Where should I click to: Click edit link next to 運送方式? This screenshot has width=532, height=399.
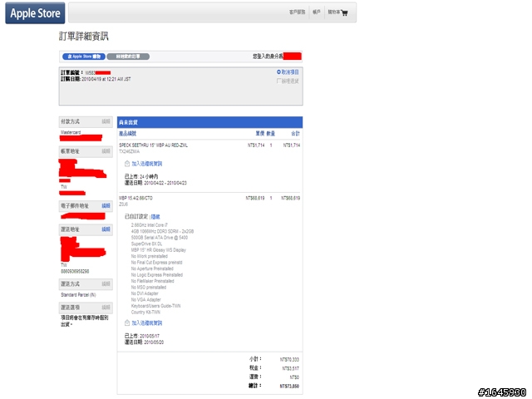pos(106,283)
